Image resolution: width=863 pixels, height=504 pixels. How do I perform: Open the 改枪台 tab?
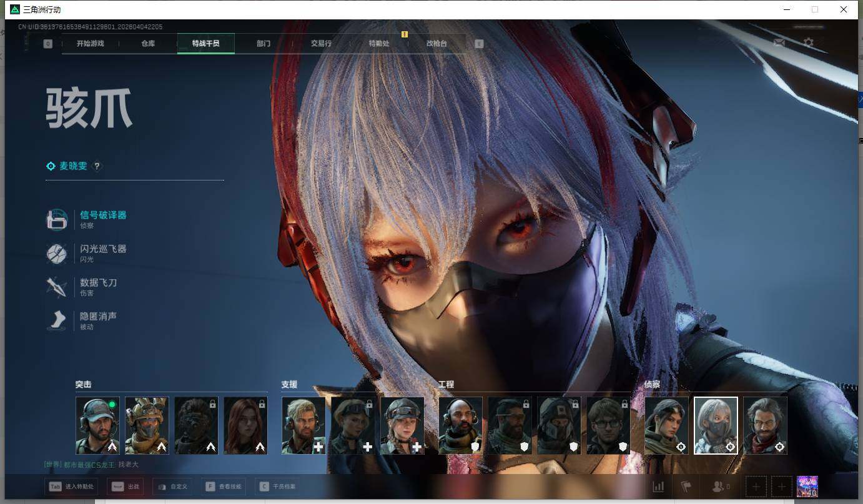tap(436, 44)
